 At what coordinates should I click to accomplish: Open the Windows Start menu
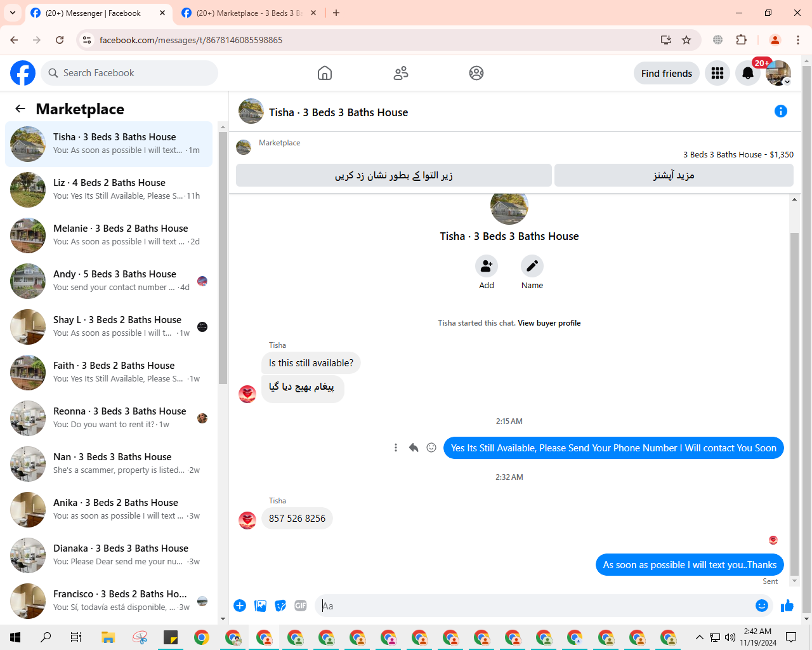tap(15, 637)
